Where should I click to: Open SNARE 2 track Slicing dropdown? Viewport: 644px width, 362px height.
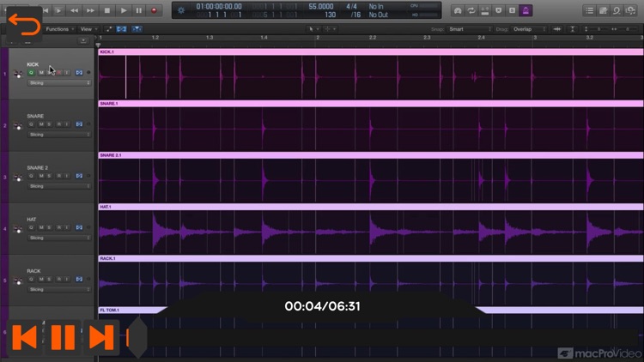[x=58, y=186]
